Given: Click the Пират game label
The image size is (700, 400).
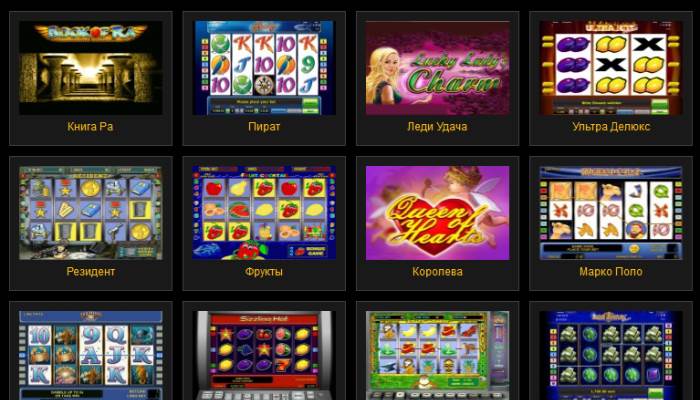Looking at the screenshot, I should 264,126.
